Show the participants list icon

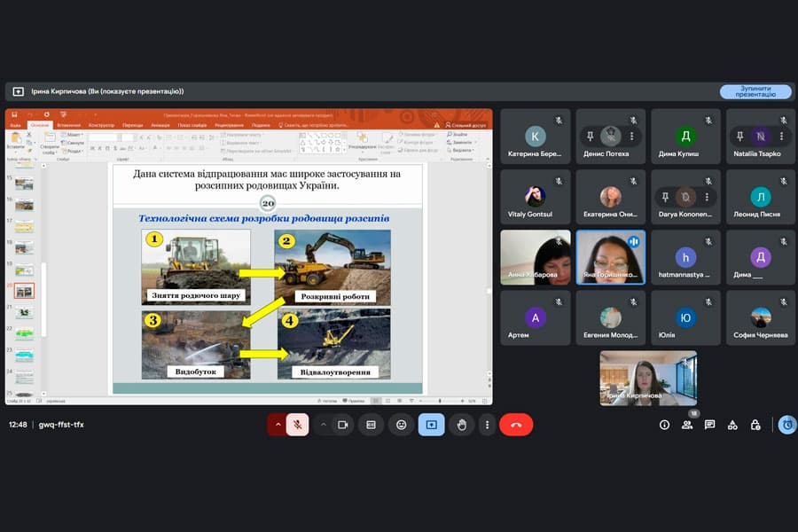coord(687,425)
